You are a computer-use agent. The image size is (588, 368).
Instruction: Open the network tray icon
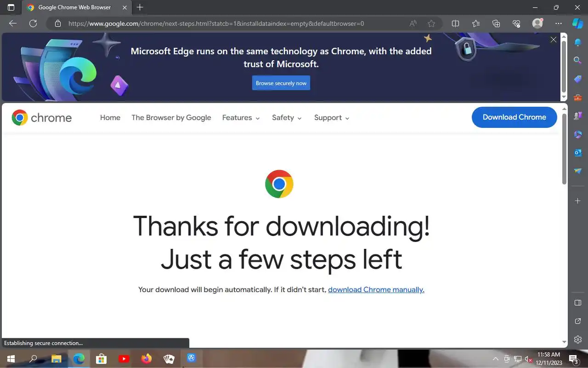518,359
